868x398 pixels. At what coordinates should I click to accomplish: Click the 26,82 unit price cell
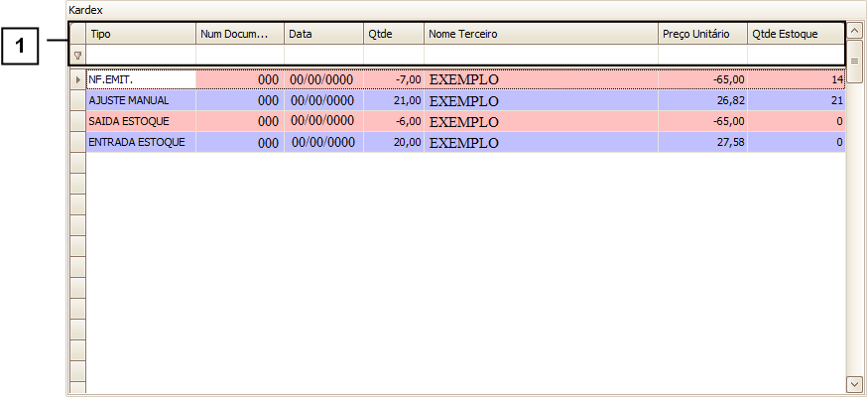pos(702,100)
